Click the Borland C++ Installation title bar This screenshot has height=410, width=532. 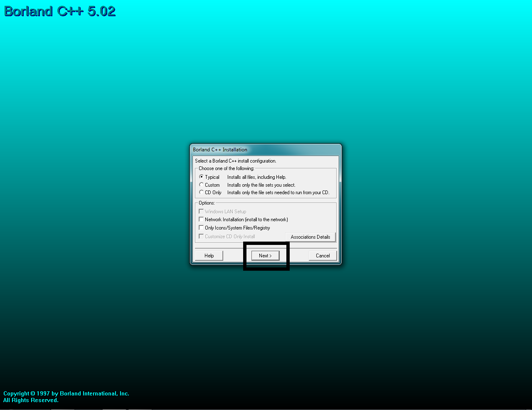tap(266, 150)
